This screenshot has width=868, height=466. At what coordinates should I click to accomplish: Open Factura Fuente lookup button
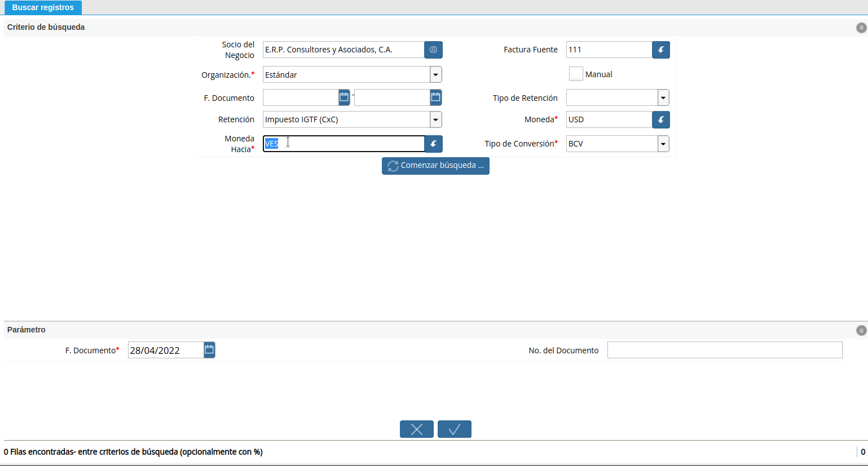coord(661,50)
